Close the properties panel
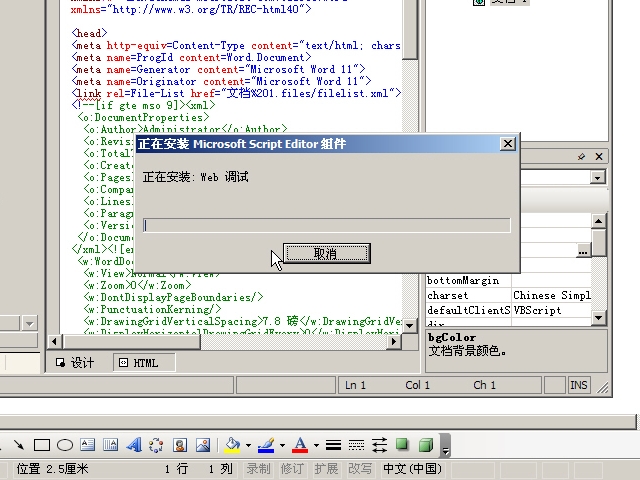 599,156
